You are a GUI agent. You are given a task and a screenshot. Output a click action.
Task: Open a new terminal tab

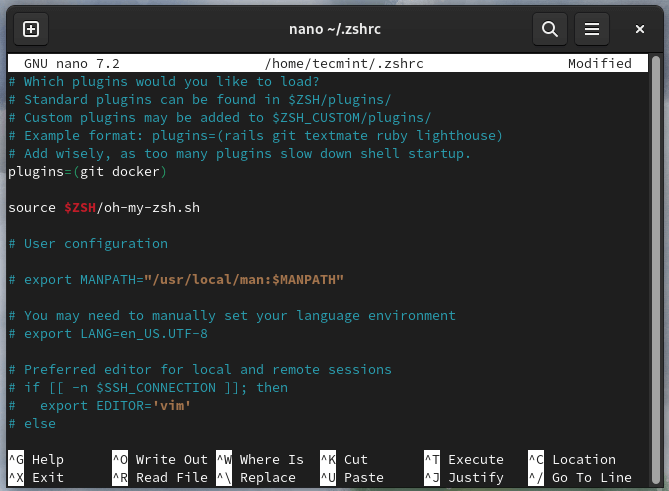pos(31,29)
